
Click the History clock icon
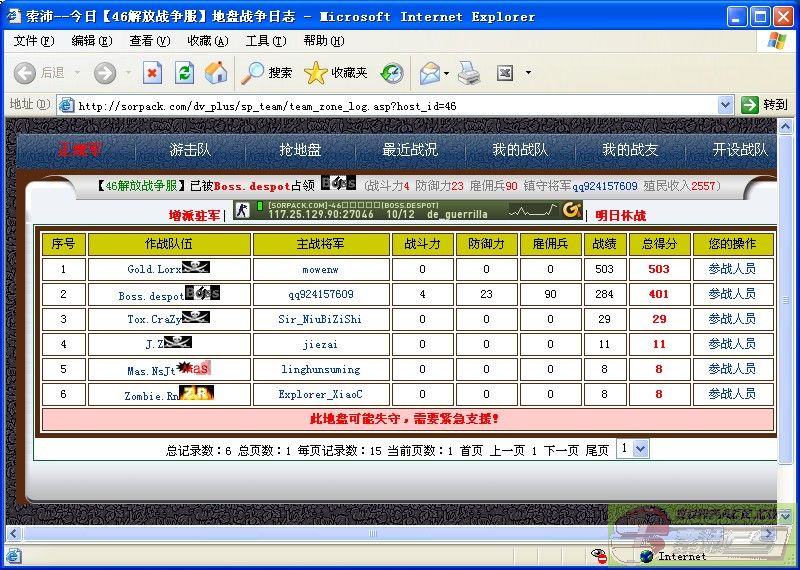[x=392, y=73]
